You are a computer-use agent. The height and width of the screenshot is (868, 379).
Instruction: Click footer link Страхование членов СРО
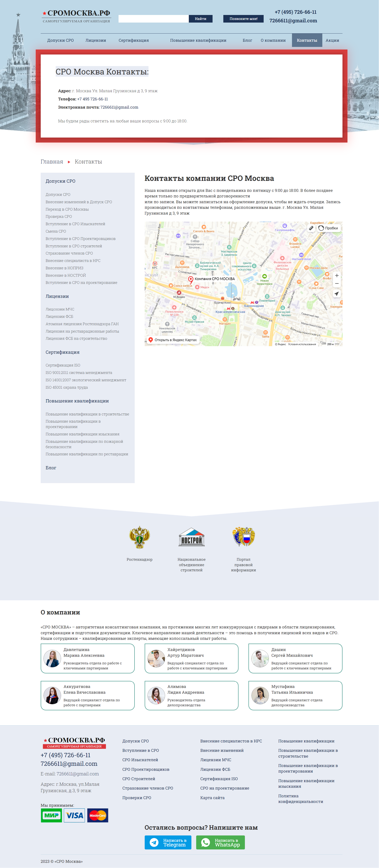click(x=147, y=789)
